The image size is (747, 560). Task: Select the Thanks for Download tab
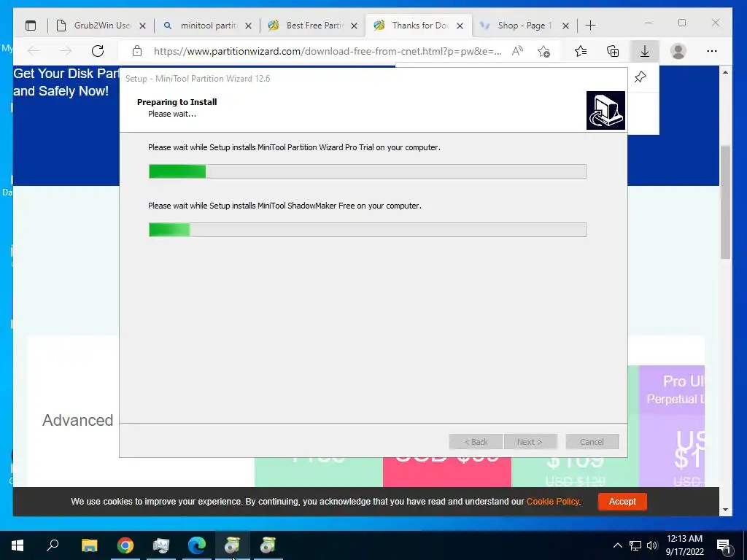click(418, 26)
